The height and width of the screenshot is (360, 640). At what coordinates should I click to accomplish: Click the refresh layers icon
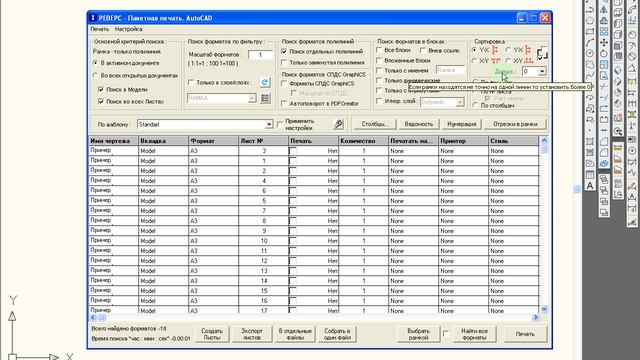[x=265, y=82]
